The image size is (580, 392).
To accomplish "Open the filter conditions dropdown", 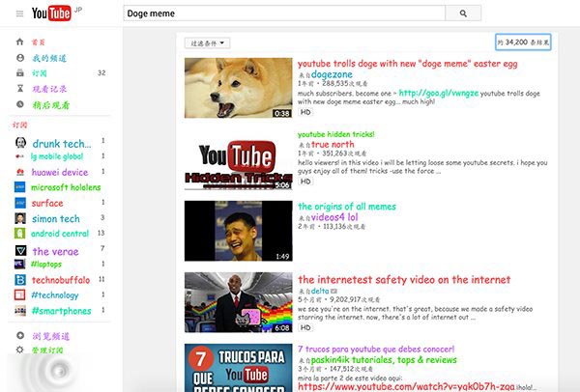I will [207, 43].
